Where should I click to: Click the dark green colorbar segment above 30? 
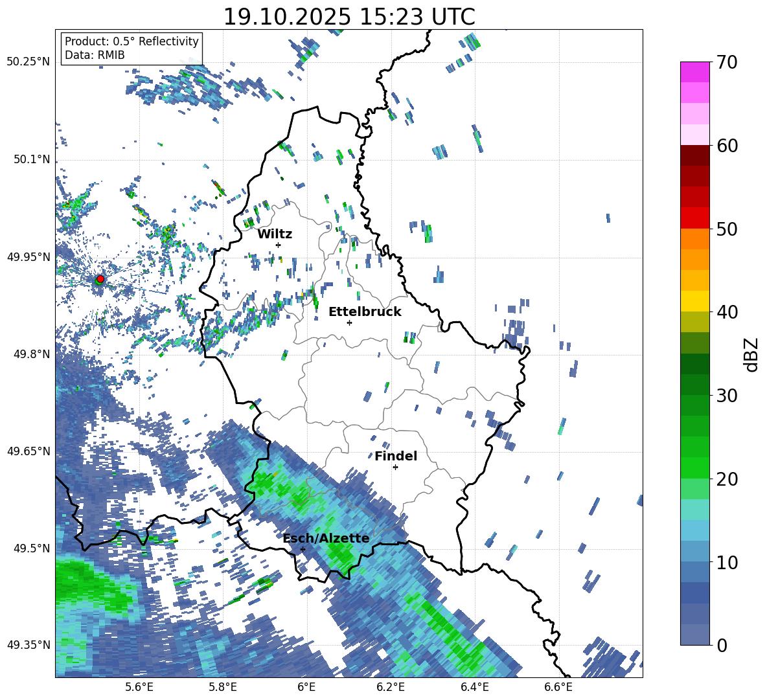[694, 385]
